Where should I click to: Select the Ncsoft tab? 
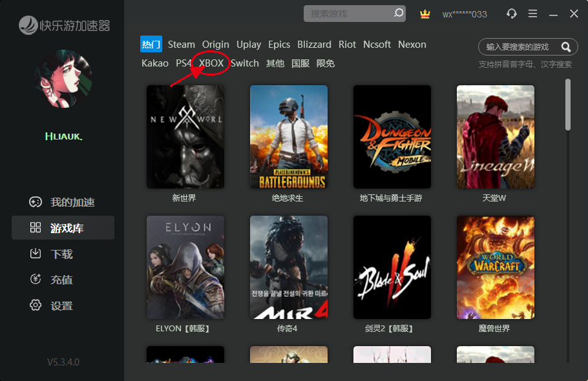click(x=377, y=44)
